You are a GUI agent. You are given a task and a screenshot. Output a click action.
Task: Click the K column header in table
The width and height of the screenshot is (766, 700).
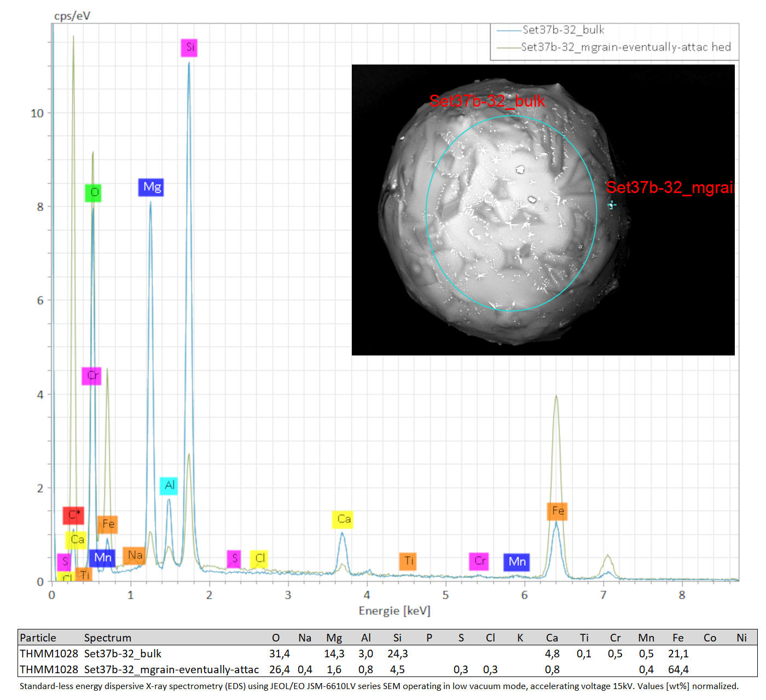click(x=520, y=638)
